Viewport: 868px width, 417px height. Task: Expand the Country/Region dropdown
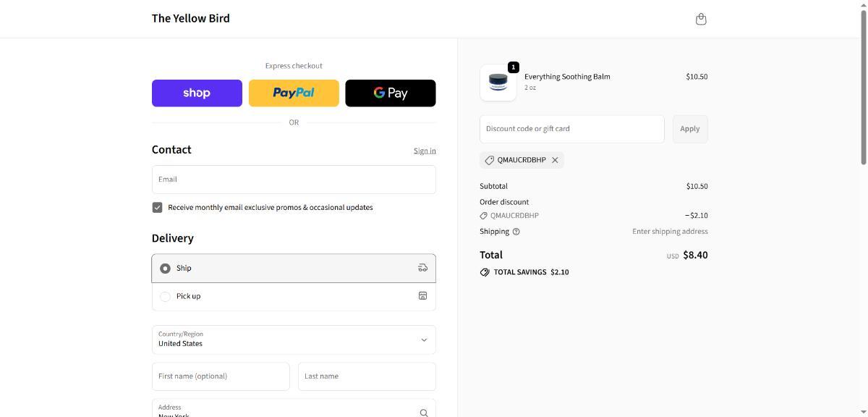pos(294,340)
